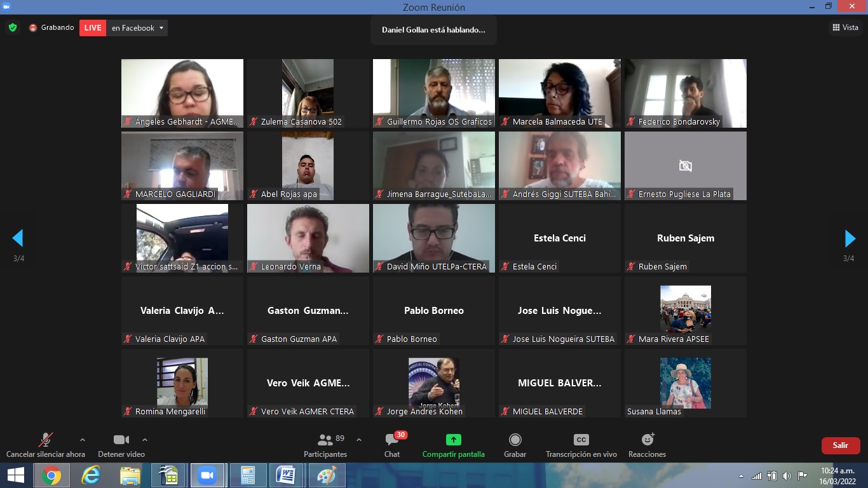Open the Reacciones menu

click(647, 440)
